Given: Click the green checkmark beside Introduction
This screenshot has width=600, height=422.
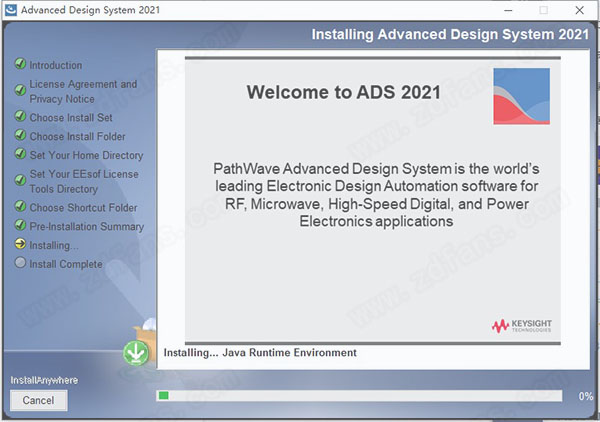Looking at the screenshot, I should 20,64.
